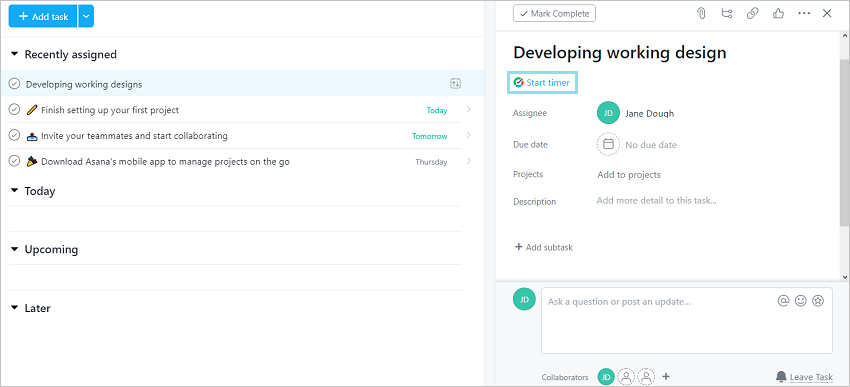Click the Jane Dough assignee name

[x=649, y=113]
